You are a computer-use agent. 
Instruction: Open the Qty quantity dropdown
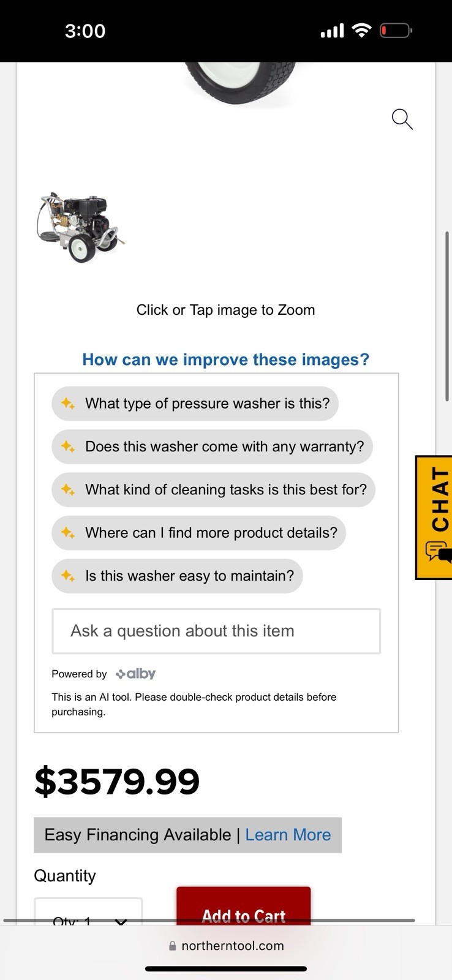coord(88,913)
